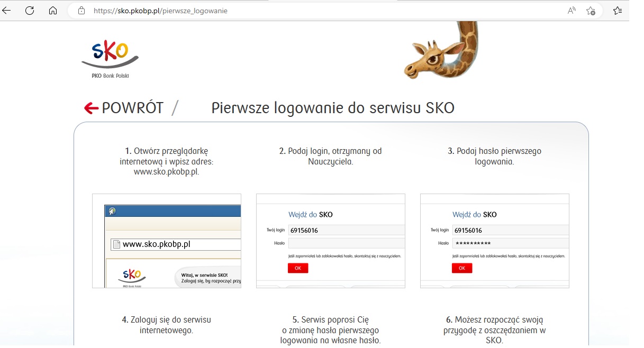The width and height of the screenshot is (644, 348).
Task: Click the red OK button in step 3 image
Action: [x=462, y=268]
